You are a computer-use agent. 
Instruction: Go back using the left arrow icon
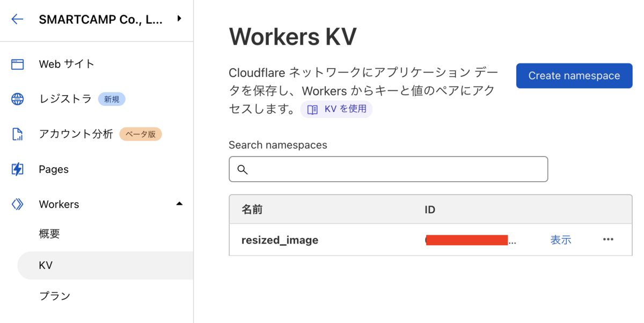[x=17, y=19]
